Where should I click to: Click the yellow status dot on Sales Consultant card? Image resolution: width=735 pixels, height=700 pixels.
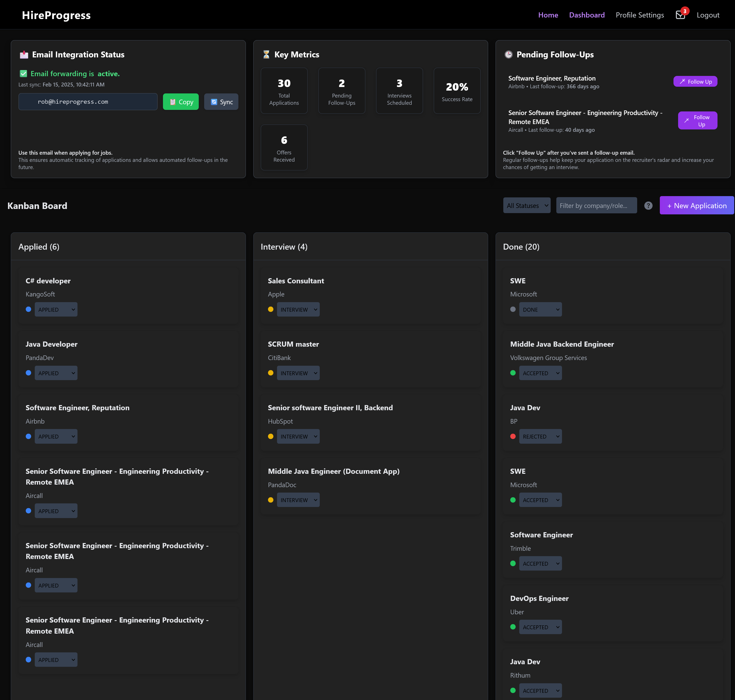[271, 309]
